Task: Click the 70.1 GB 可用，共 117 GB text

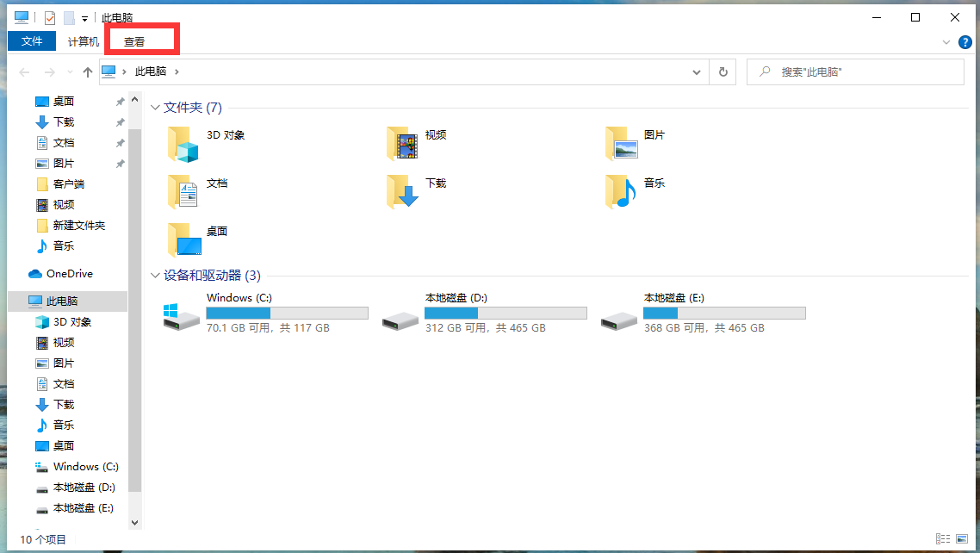Action: pyautogui.click(x=268, y=328)
